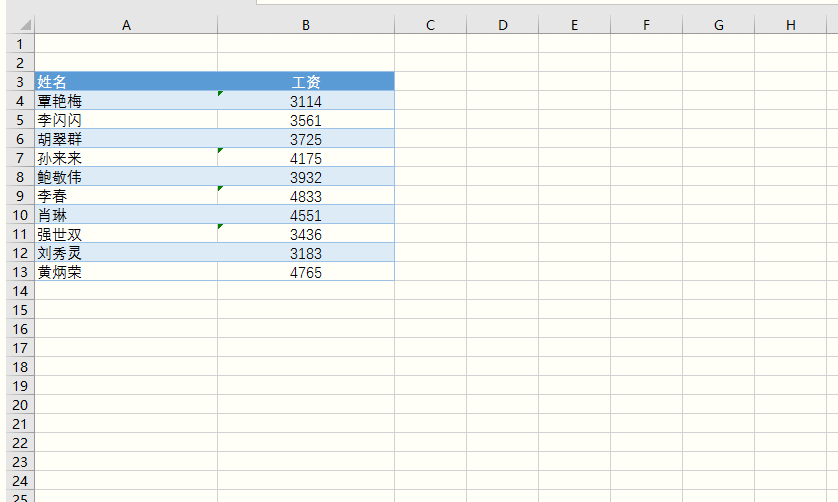Select the cell containing 孙来来
The width and height of the screenshot is (838, 502).
(x=126, y=157)
